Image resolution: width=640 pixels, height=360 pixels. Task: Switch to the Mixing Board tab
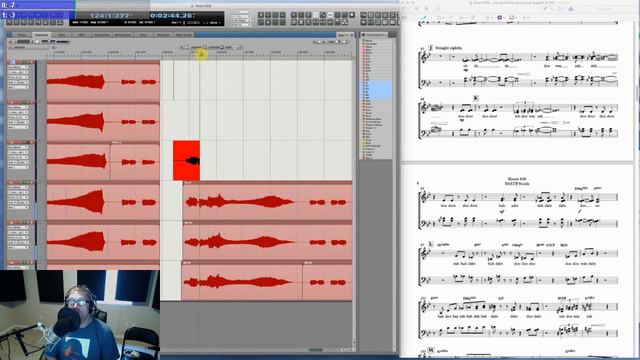(122, 35)
